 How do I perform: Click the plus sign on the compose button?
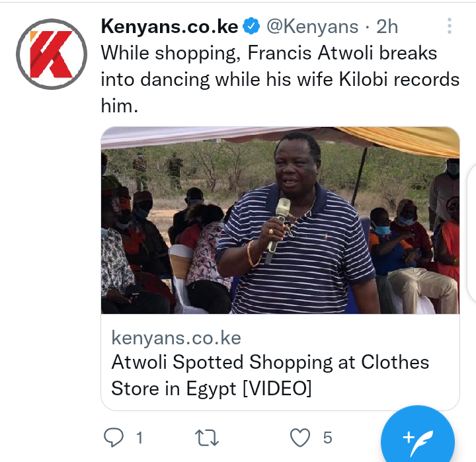409,438
